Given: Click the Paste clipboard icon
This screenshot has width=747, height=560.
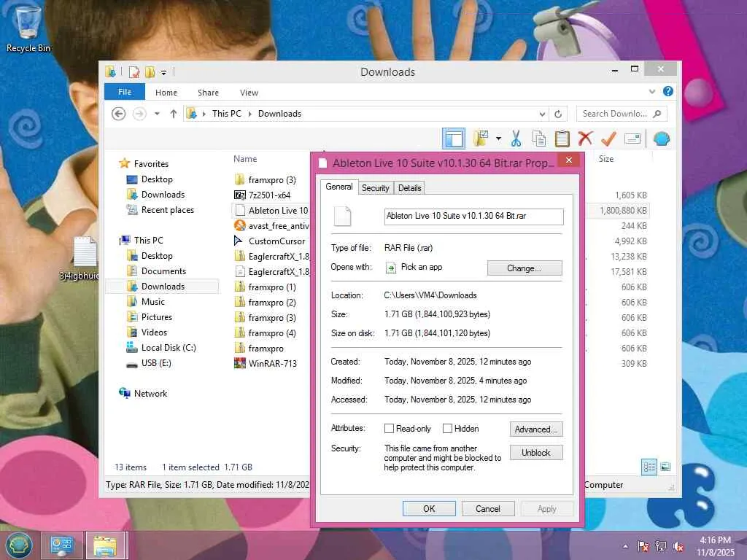Looking at the screenshot, I should (562, 139).
